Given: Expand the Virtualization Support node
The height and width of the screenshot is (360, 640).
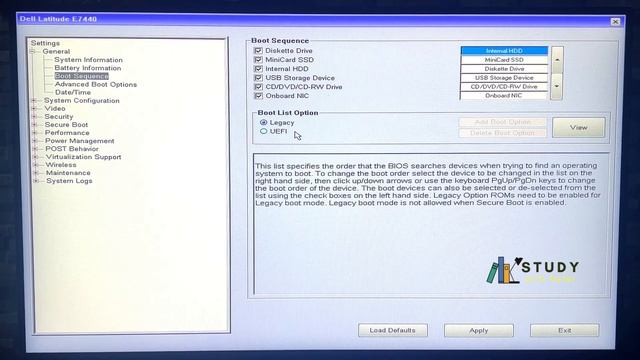Looking at the screenshot, I should coord(36,157).
